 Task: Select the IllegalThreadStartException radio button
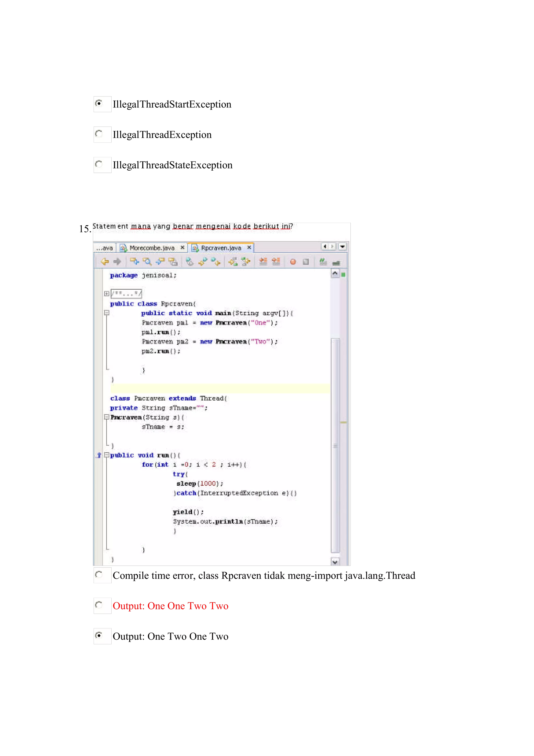98,103
